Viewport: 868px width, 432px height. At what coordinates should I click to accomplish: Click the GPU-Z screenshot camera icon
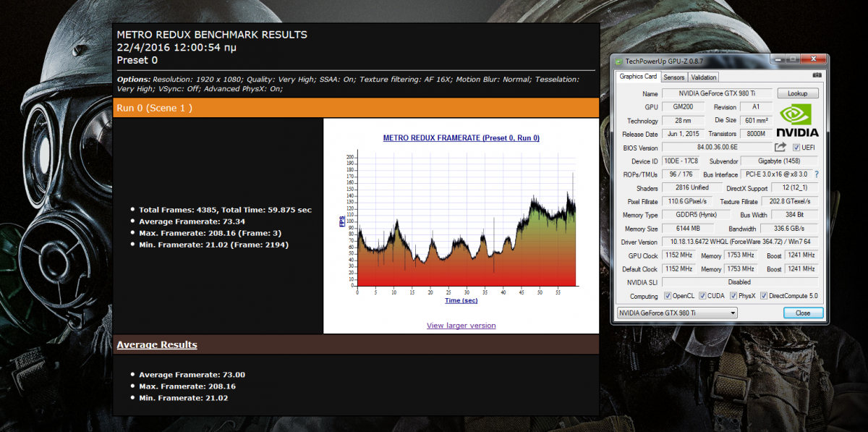pyautogui.click(x=817, y=76)
